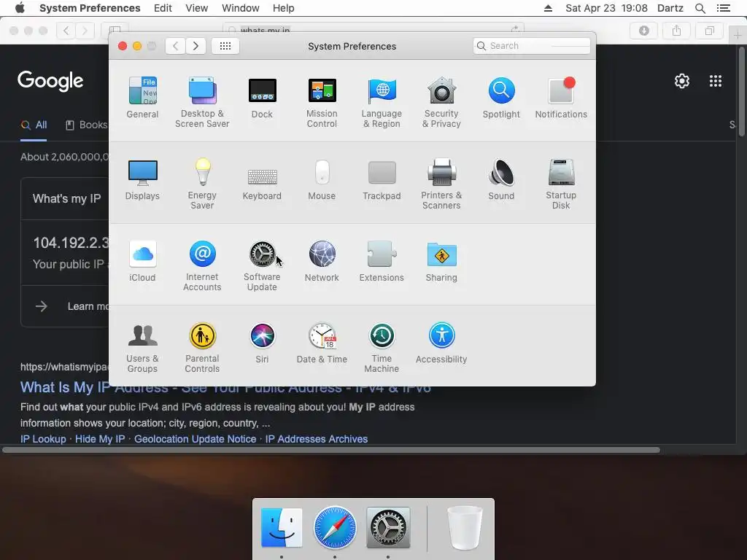
Task: Click the eject icon in menu bar
Action: (x=548, y=8)
